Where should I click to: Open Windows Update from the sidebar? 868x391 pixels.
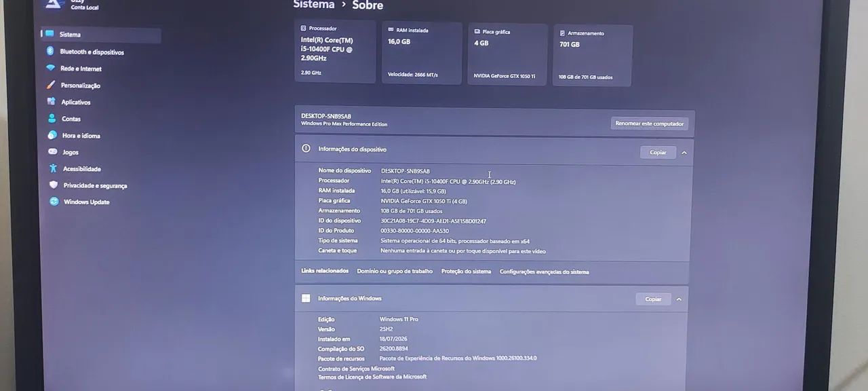[x=86, y=202]
